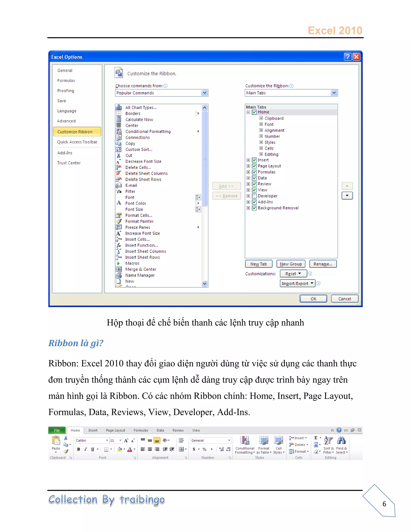Click the Rename... button
This screenshot has width=411, height=532.
[323, 264]
